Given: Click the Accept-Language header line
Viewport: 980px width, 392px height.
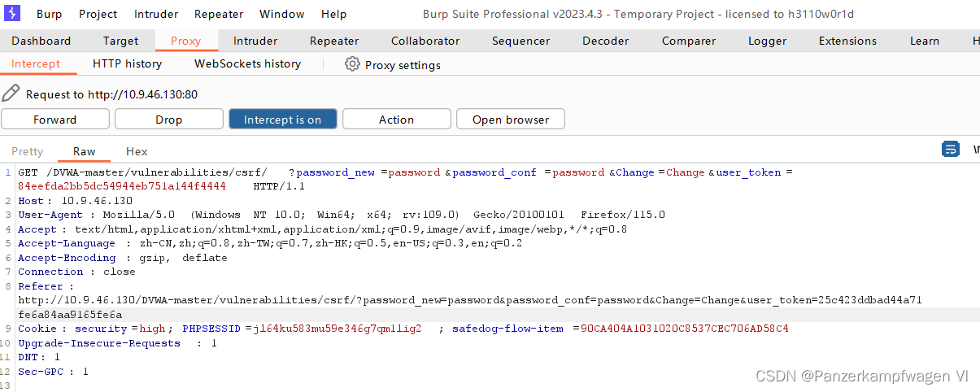Looking at the screenshot, I should 270,243.
